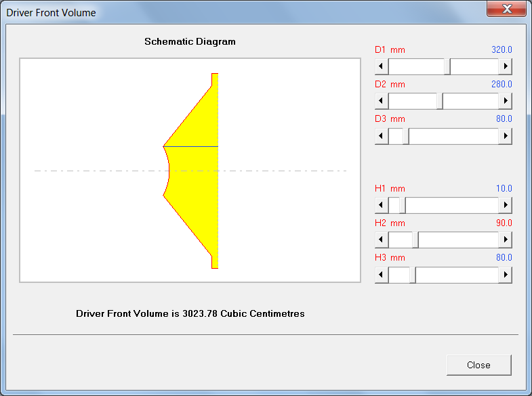
Task: Click the D2 value 280.0
Action: coord(502,85)
